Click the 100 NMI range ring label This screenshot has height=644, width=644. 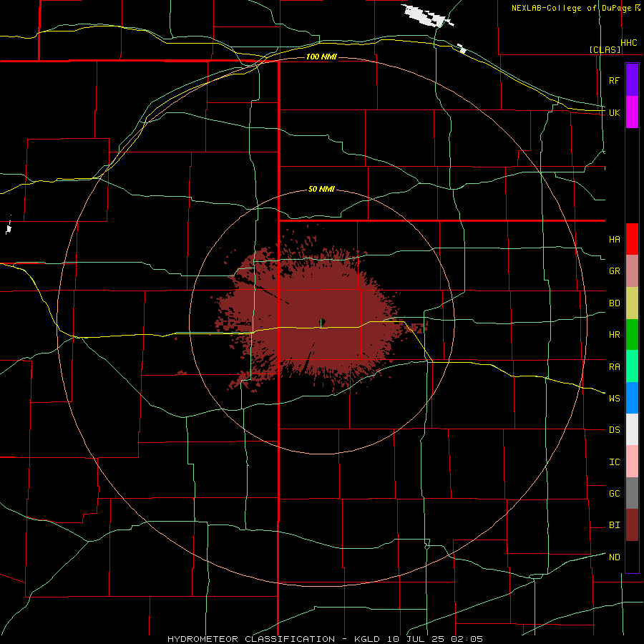pyautogui.click(x=321, y=57)
